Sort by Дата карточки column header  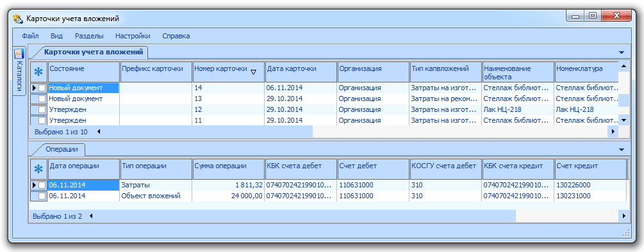[x=301, y=72]
